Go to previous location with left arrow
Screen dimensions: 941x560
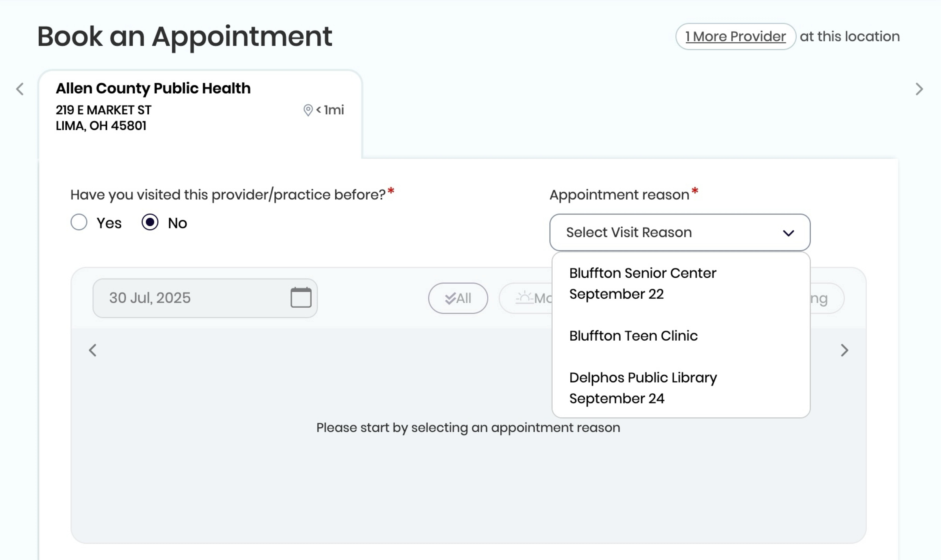point(20,89)
